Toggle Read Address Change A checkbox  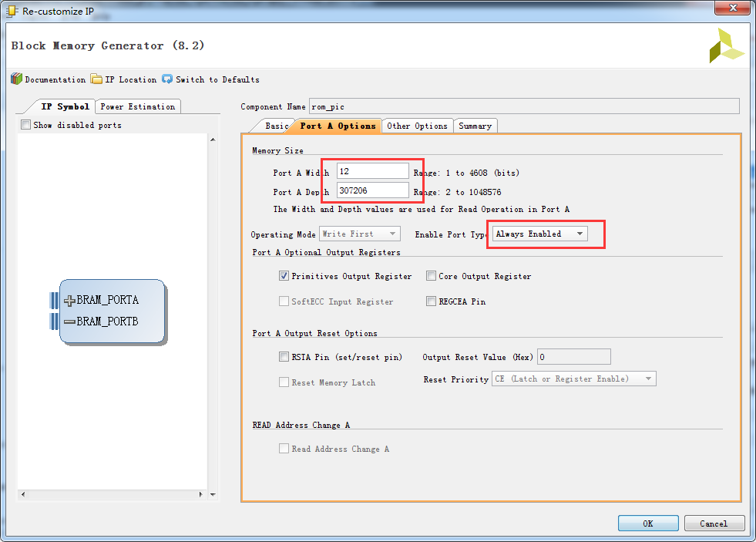(x=284, y=449)
